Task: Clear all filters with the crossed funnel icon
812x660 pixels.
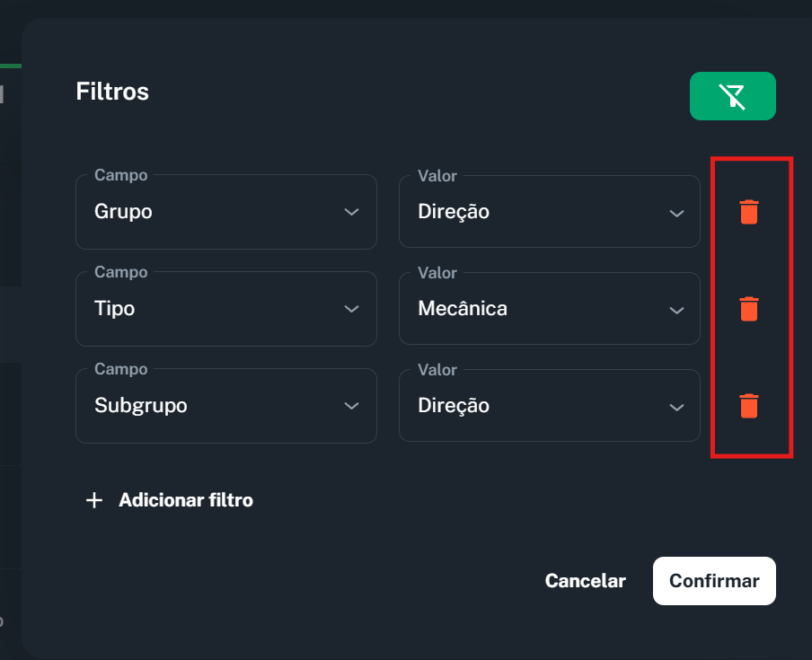Action: [733, 96]
